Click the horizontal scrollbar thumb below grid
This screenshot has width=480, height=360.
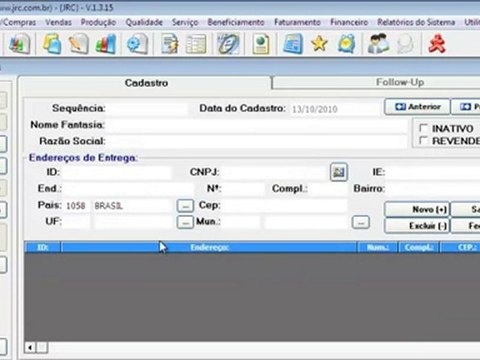click(42, 348)
